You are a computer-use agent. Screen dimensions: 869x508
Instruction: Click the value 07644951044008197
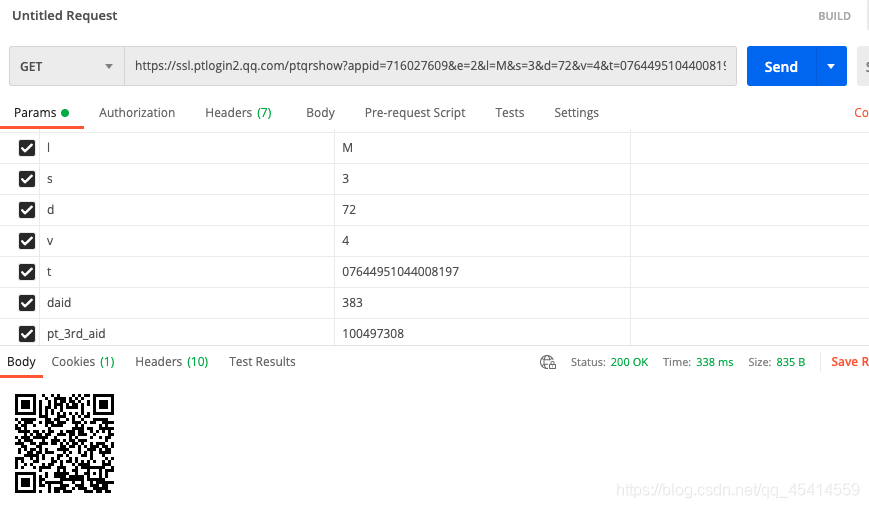400,272
